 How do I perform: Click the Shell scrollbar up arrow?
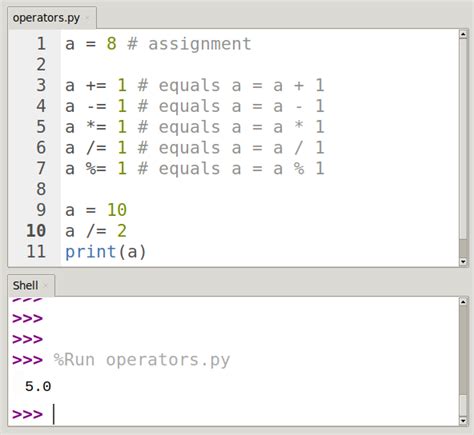(x=463, y=302)
